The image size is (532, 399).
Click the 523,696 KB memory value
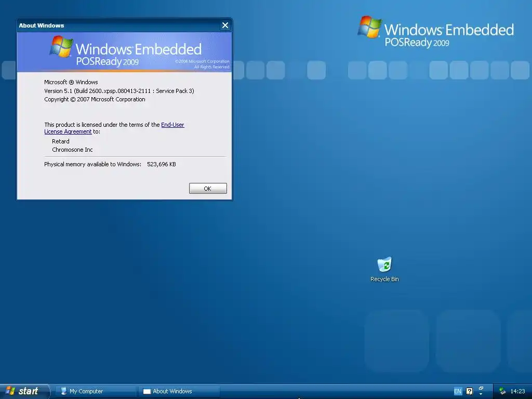[162, 164]
